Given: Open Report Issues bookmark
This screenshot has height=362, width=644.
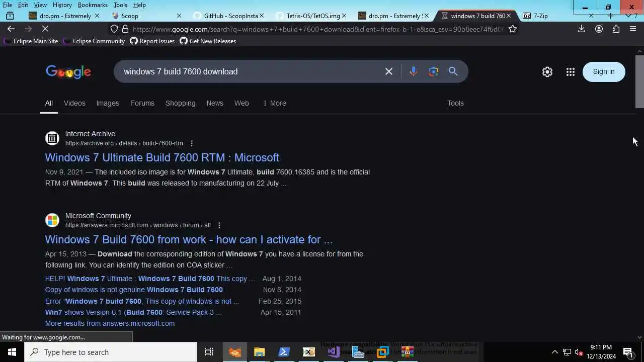Looking at the screenshot, I should (152, 41).
